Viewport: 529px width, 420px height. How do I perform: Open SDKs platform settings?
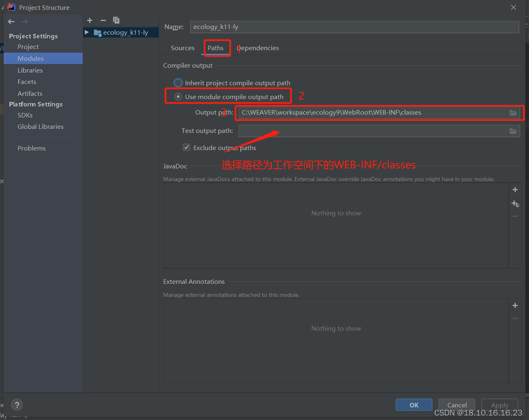(25, 115)
